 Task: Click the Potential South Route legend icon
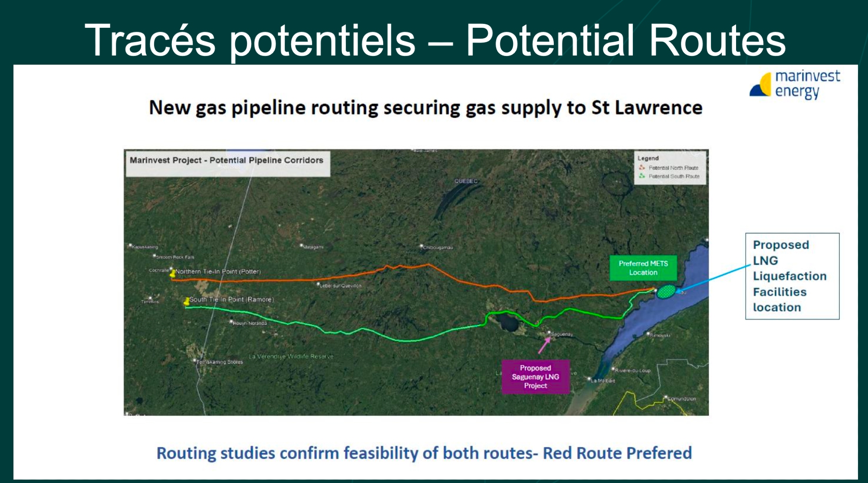(642, 176)
